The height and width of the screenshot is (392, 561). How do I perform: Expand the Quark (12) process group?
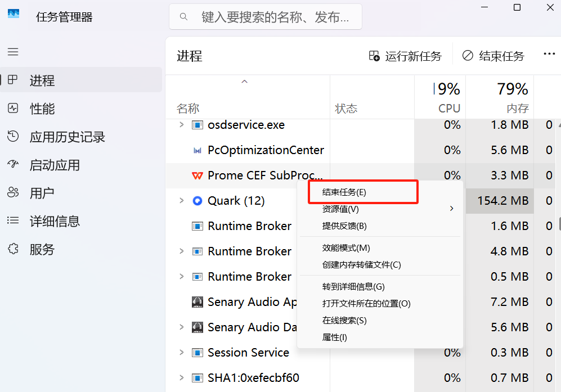click(181, 201)
